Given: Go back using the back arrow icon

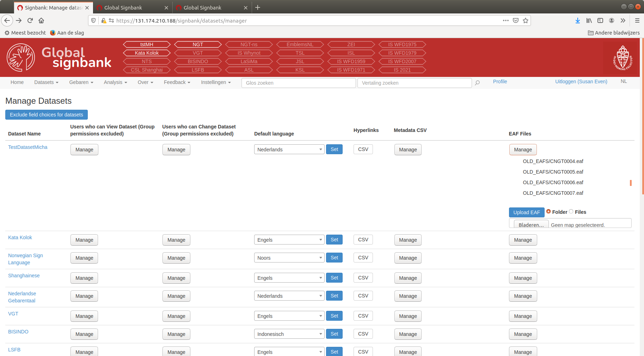Looking at the screenshot, I should click(x=7, y=20).
